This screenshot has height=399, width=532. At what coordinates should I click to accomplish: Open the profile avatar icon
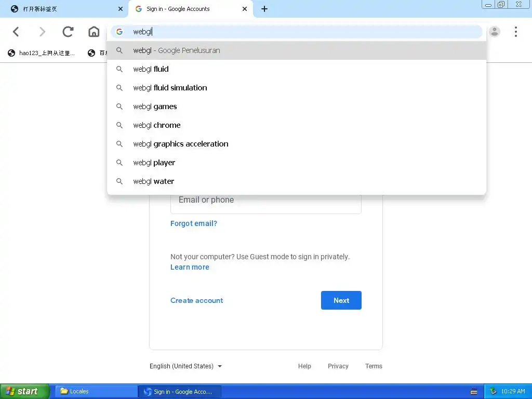tap(495, 32)
